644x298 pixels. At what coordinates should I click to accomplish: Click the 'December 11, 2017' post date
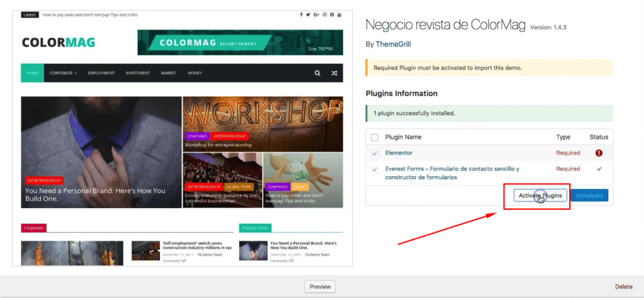pos(177,255)
